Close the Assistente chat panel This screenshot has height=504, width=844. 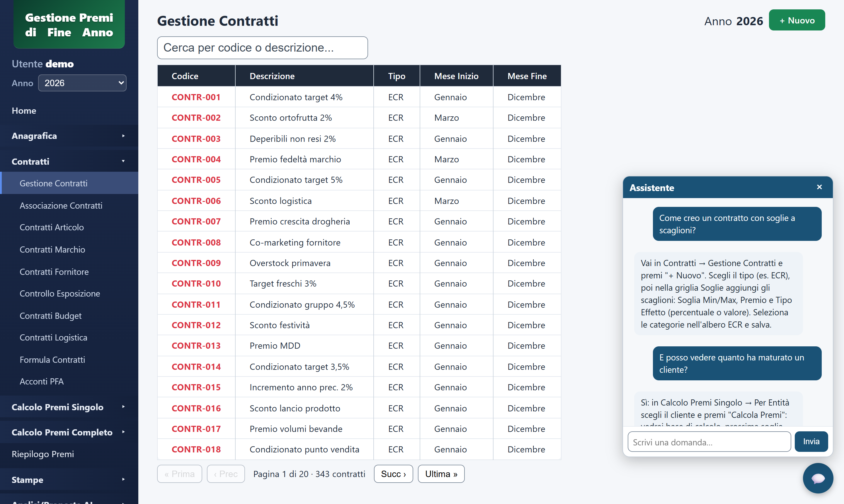[819, 187]
